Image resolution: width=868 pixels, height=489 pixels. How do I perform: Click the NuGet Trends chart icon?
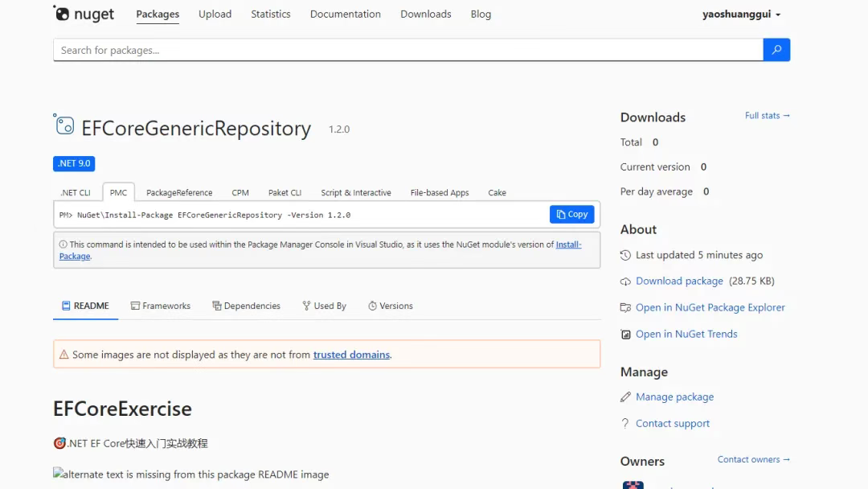(x=625, y=335)
